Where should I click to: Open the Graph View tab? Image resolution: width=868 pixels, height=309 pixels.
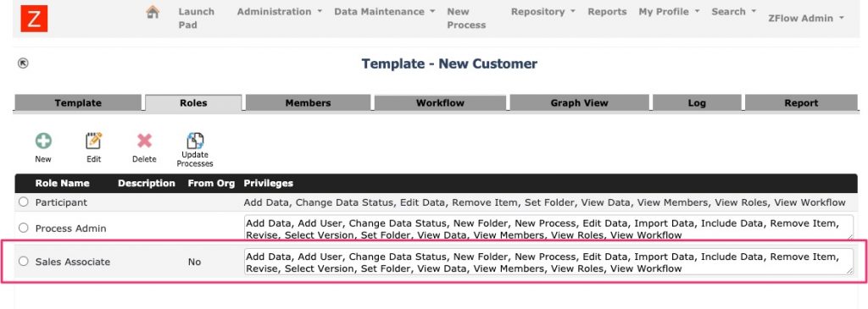tap(579, 102)
